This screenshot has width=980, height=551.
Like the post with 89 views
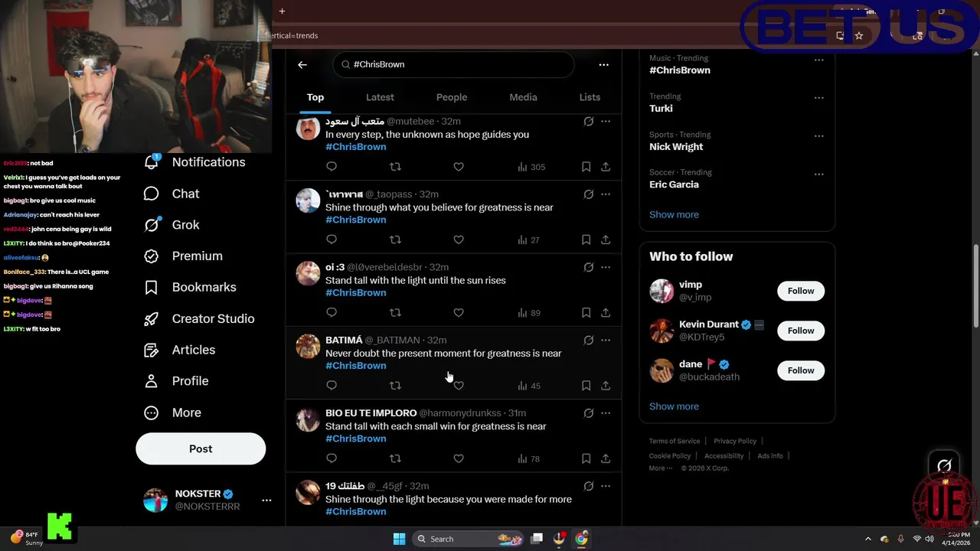tap(459, 312)
